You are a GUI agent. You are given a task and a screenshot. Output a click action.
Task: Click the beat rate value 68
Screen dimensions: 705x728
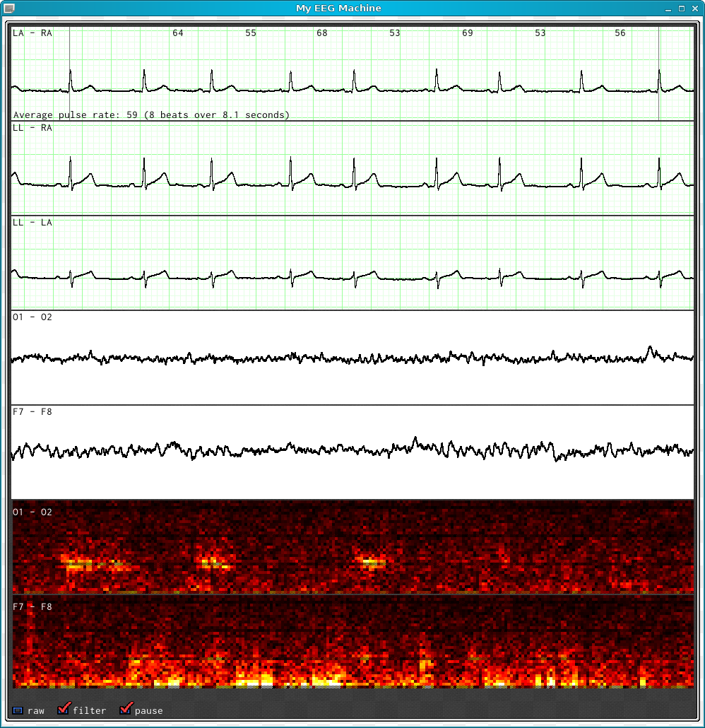click(x=322, y=33)
